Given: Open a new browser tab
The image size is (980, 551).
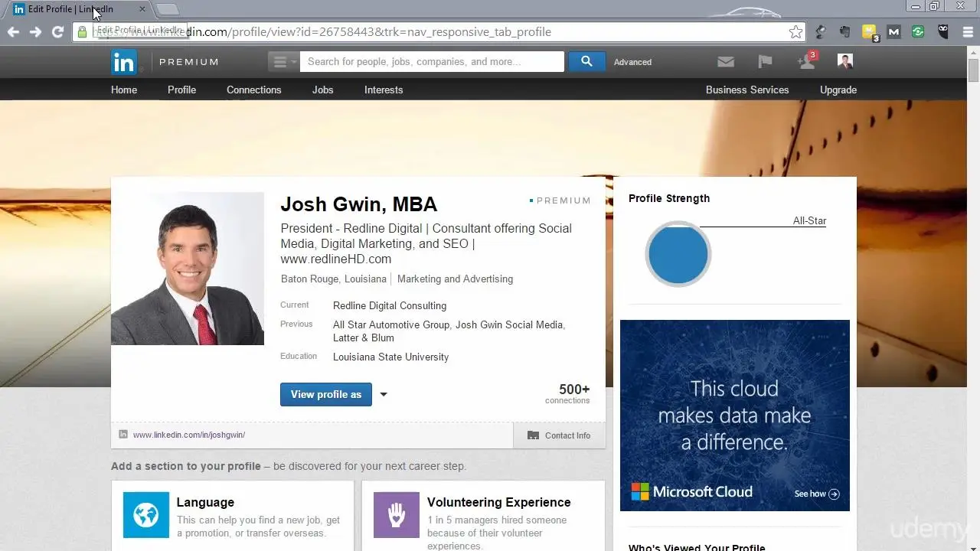Looking at the screenshot, I should [x=168, y=9].
